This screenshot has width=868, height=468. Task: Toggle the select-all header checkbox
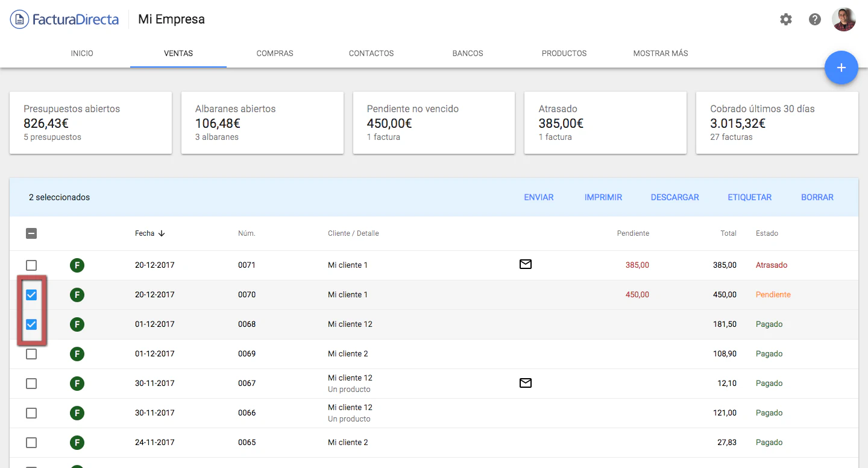31,233
